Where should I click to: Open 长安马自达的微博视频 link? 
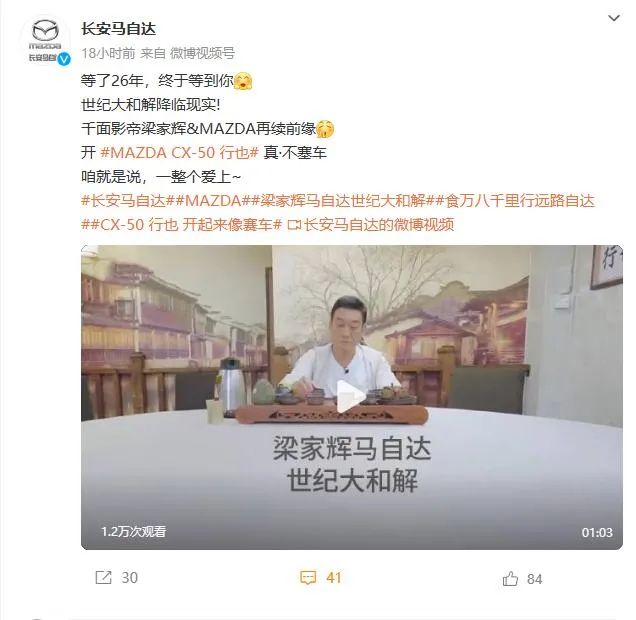click(x=379, y=224)
